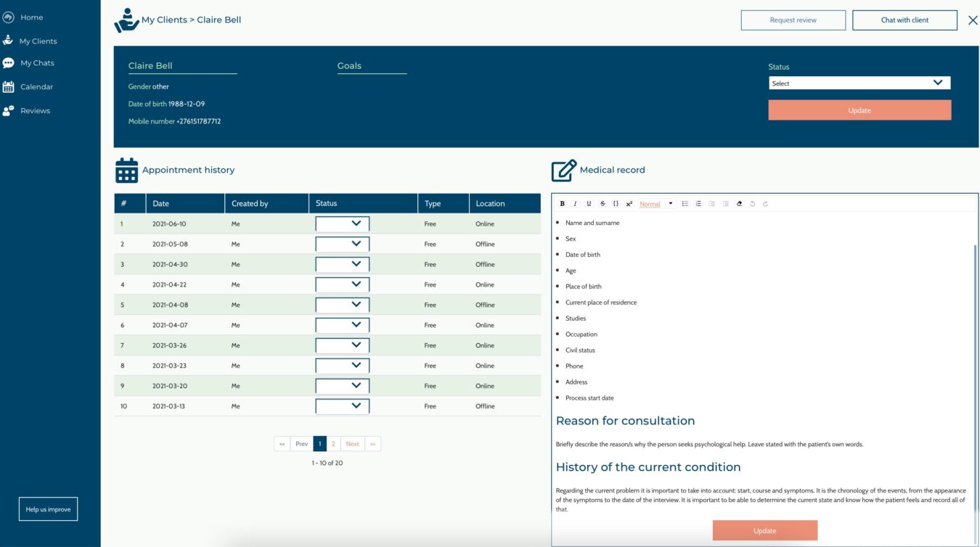
Task: Toggle bold formatting in medical record editor
Action: pos(562,204)
